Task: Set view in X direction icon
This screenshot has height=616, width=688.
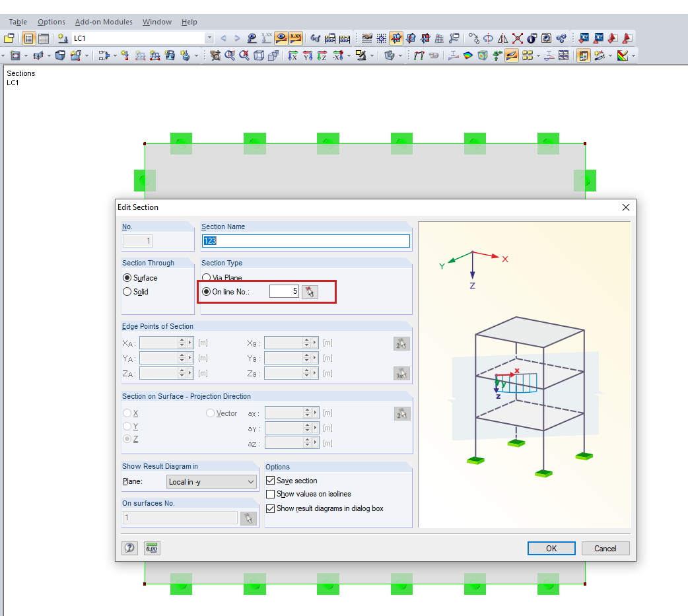Action: tap(292, 55)
